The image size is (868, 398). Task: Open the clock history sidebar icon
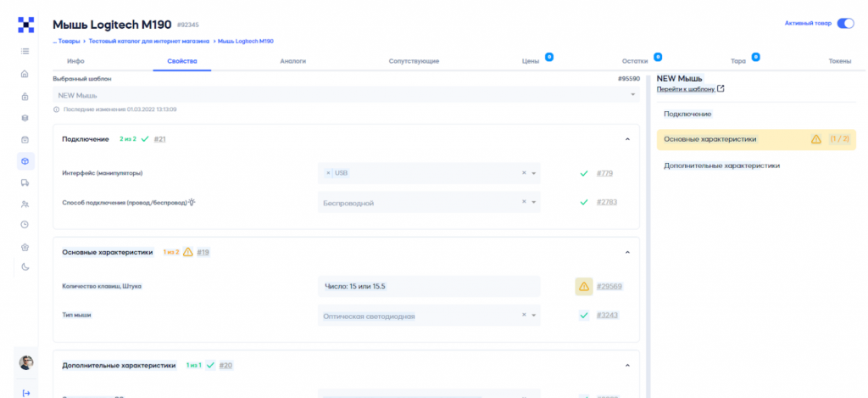coord(25,225)
